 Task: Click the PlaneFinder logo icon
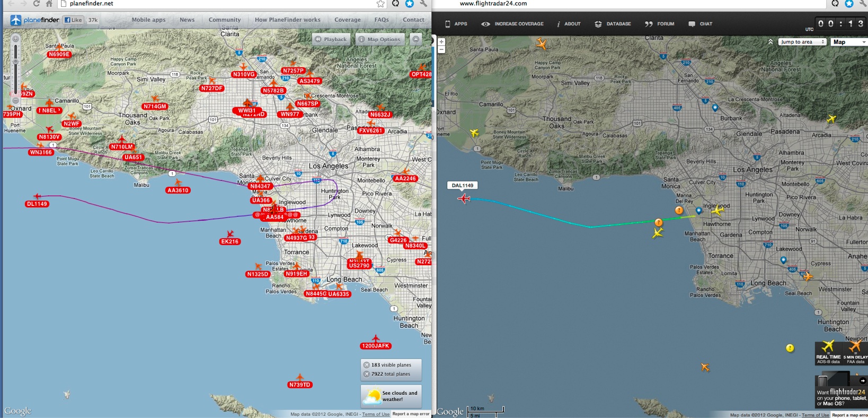coord(16,20)
